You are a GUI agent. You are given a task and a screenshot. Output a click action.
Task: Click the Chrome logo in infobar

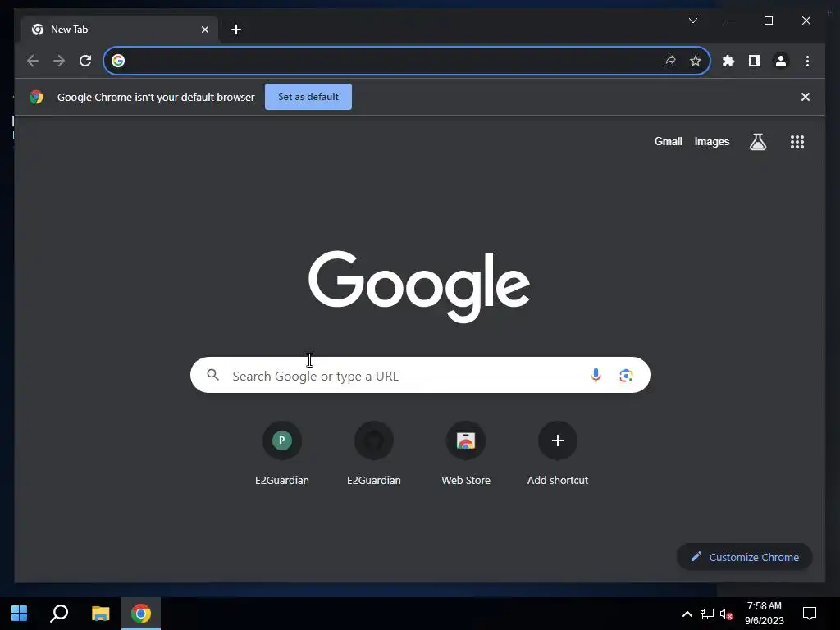36,97
